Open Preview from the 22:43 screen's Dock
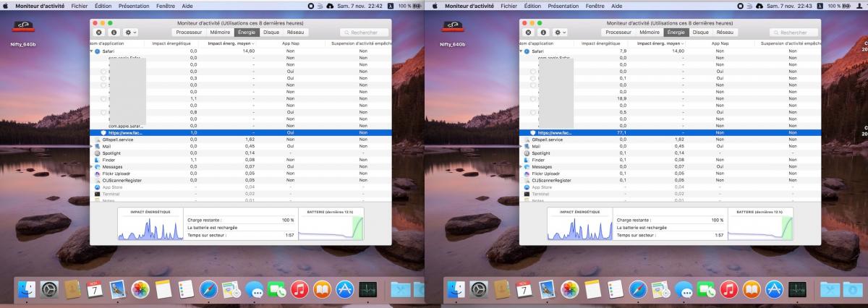Image resolution: width=868 pixels, height=308 pixels. click(x=660, y=289)
